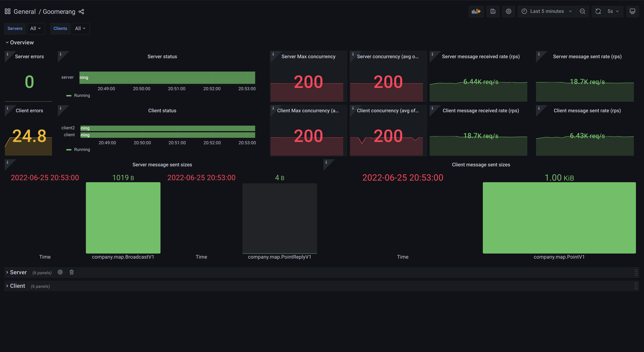Click the dashboards grid icon next to General

(8, 12)
